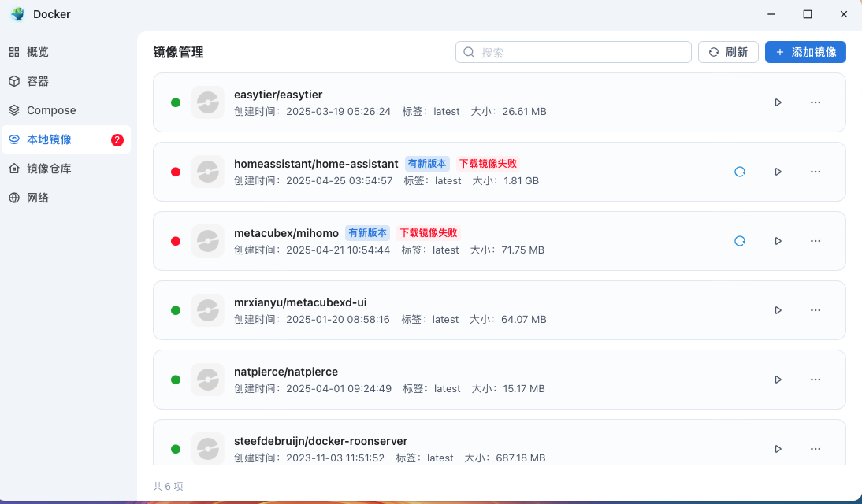
Task: Click the metacubex/mihomo disc thumbnail icon
Action: pos(208,241)
